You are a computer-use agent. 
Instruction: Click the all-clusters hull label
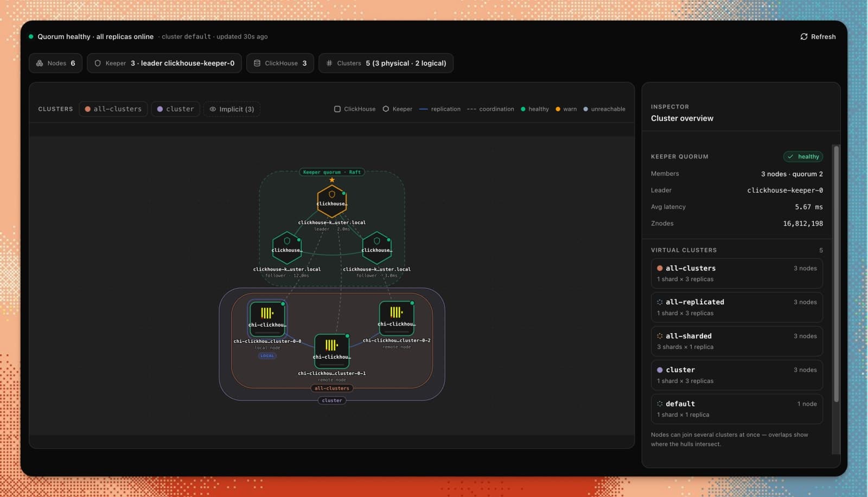pos(332,388)
